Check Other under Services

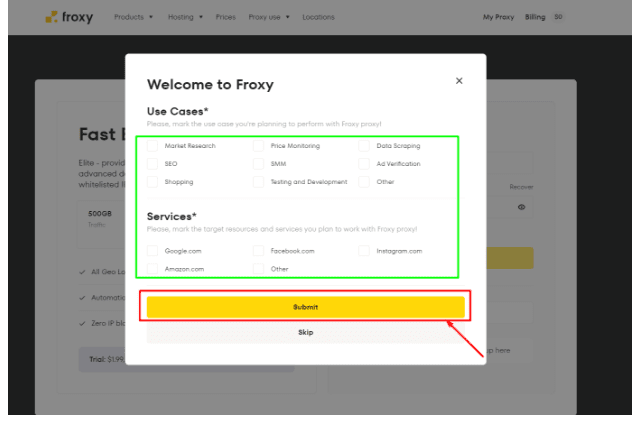click(x=258, y=269)
